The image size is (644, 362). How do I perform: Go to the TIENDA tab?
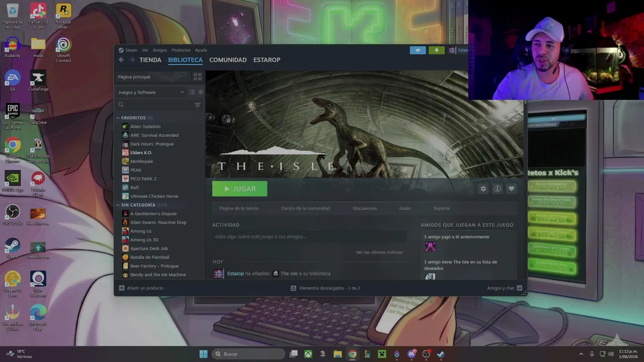point(150,60)
